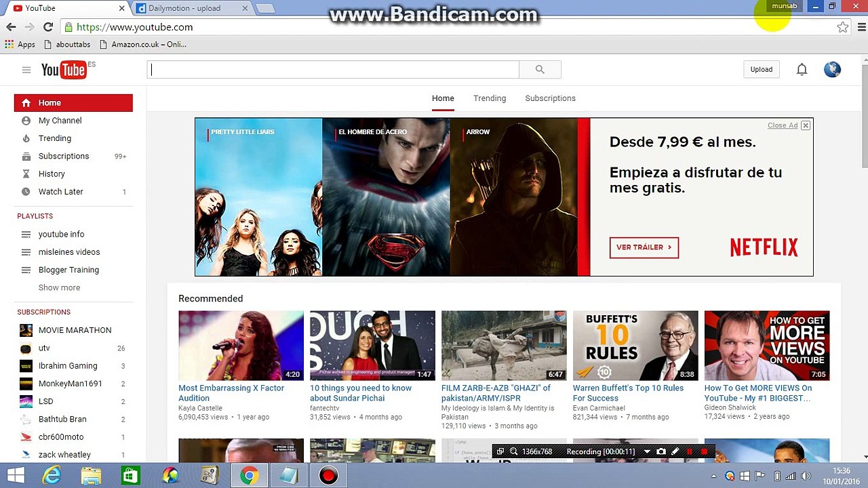Click the Upload button
This screenshot has height=488, width=868.
point(761,69)
